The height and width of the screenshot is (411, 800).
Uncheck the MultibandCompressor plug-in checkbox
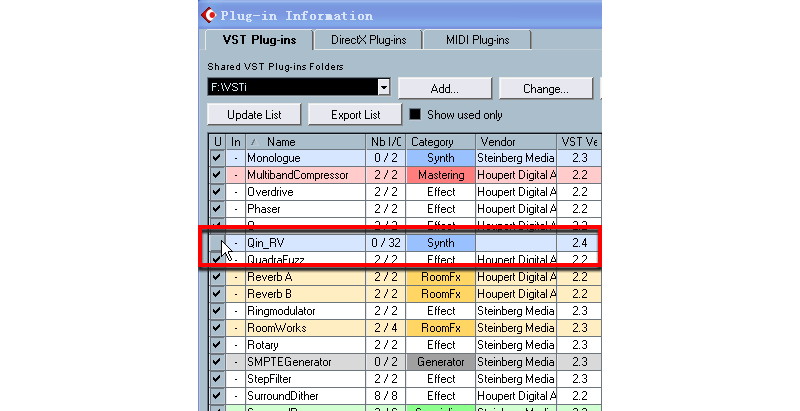coord(217,175)
